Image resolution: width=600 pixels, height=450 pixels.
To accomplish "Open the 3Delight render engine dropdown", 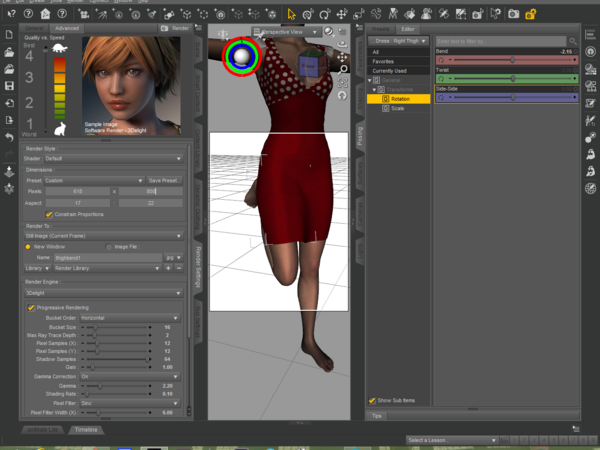I will click(103, 293).
